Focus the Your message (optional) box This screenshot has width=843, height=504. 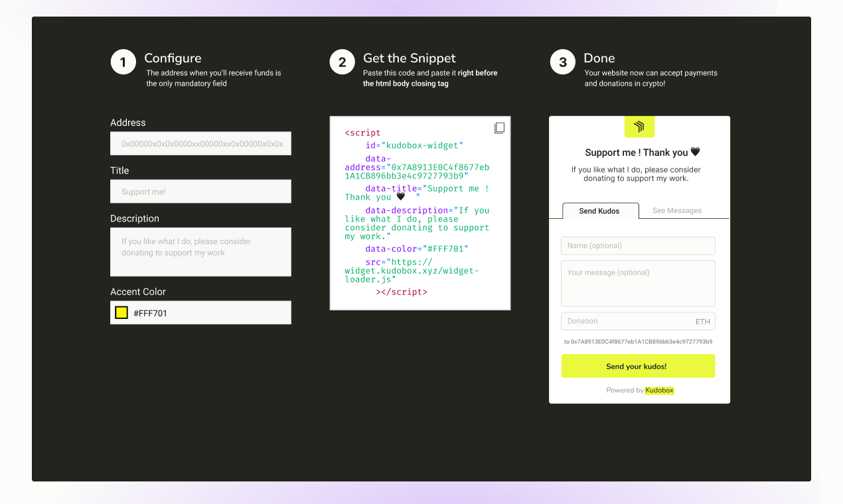638,283
